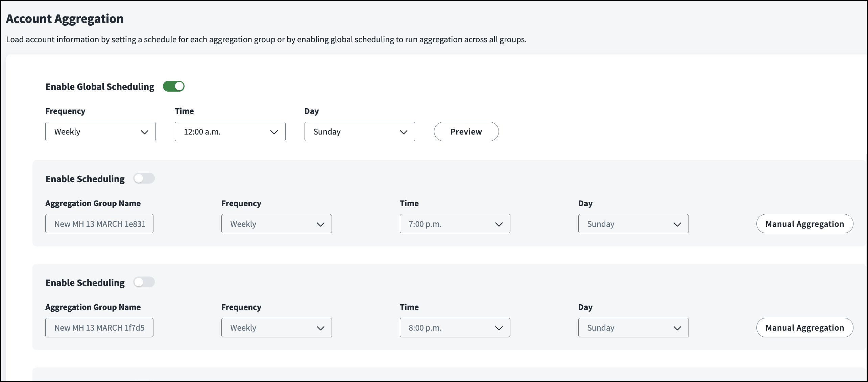
Task: Open Frequency dropdown for the 1f7d5 group
Action: [x=276, y=328]
